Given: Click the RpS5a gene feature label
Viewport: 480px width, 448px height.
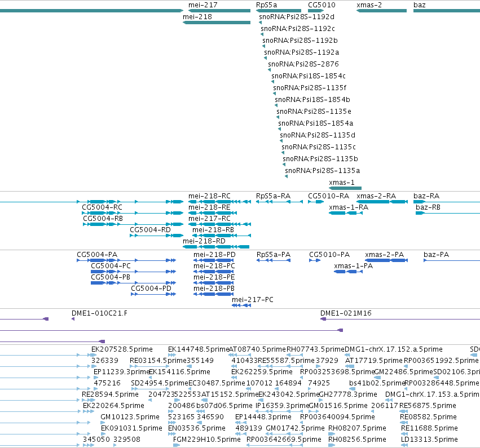Looking at the screenshot, I should tap(266, 5).
